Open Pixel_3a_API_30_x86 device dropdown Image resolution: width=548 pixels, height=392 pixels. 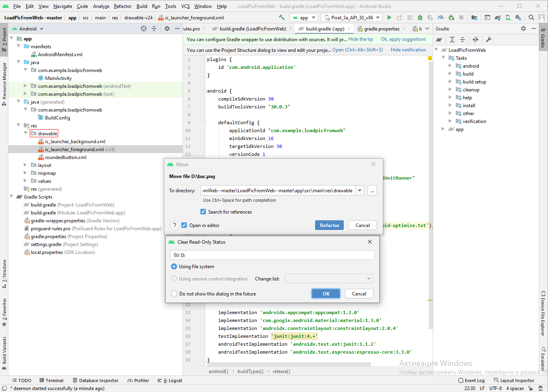click(352, 17)
